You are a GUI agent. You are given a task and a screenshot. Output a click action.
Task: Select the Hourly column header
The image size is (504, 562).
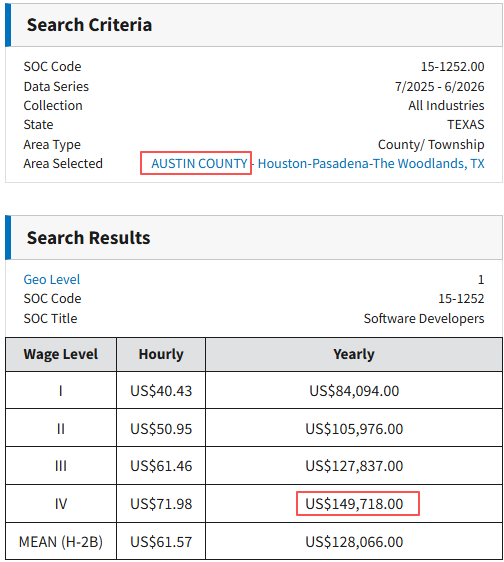(161, 354)
